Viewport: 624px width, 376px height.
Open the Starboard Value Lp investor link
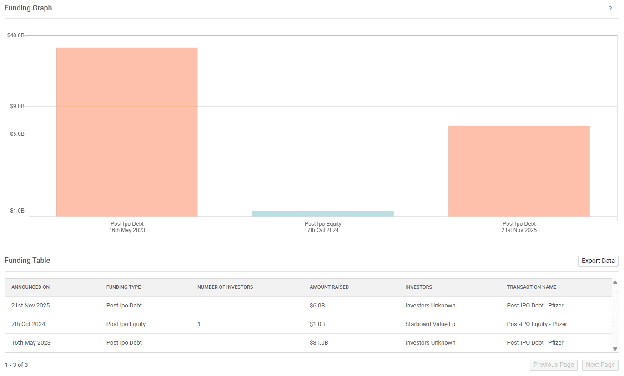tap(430, 324)
